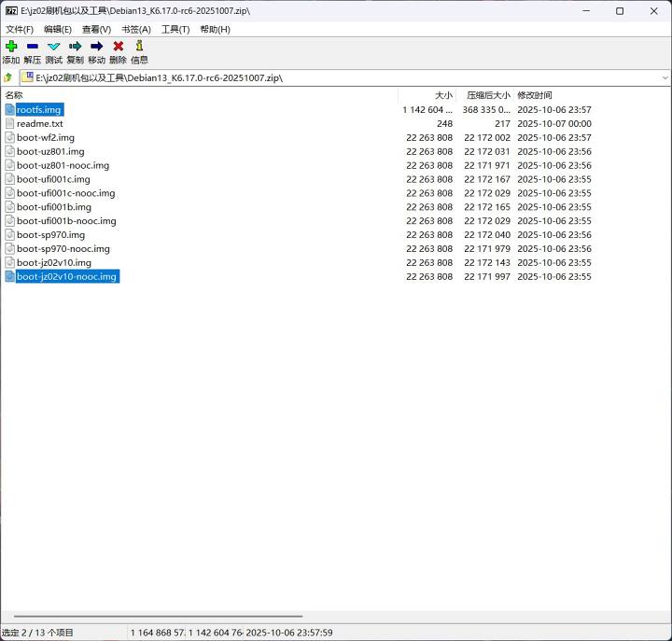This screenshot has width=672, height=641.
Task: Open the 书签(A) menu
Action: click(136, 30)
